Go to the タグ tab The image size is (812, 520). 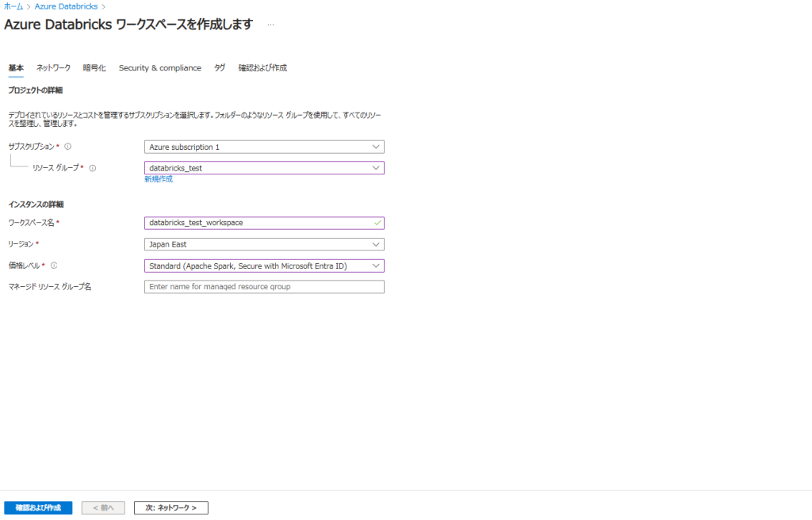pyautogui.click(x=220, y=68)
